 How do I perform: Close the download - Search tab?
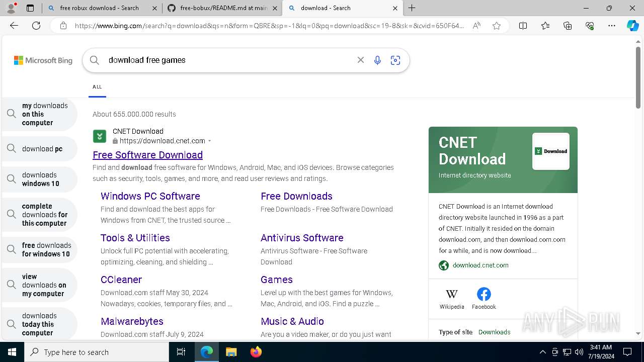pyautogui.click(x=395, y=8)
